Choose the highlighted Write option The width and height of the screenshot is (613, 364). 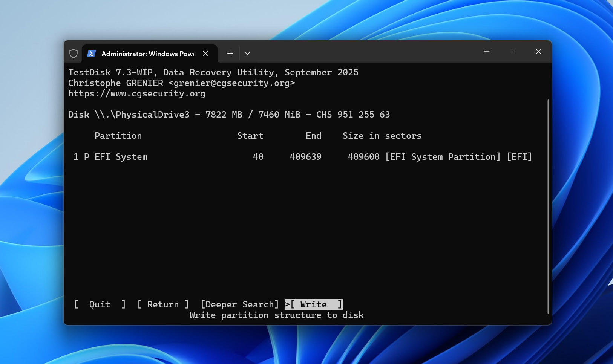pyautogui.click(x=314, y=304)
